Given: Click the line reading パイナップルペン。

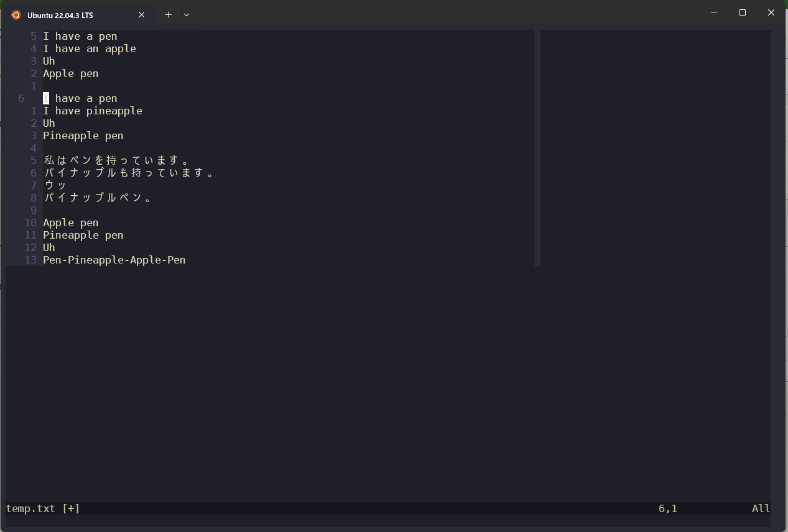Looking at the screenshot, I should (x=100, y=198).
